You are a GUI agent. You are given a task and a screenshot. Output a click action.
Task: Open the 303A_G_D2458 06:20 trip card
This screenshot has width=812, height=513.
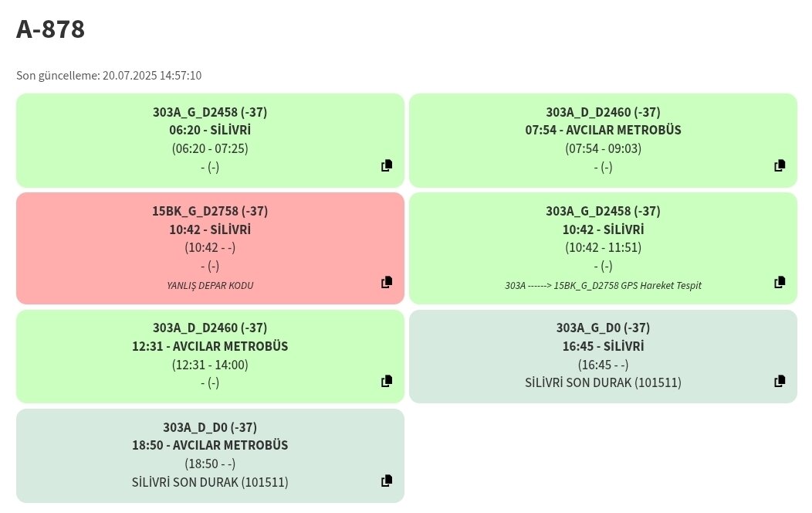tap(210, 141)
